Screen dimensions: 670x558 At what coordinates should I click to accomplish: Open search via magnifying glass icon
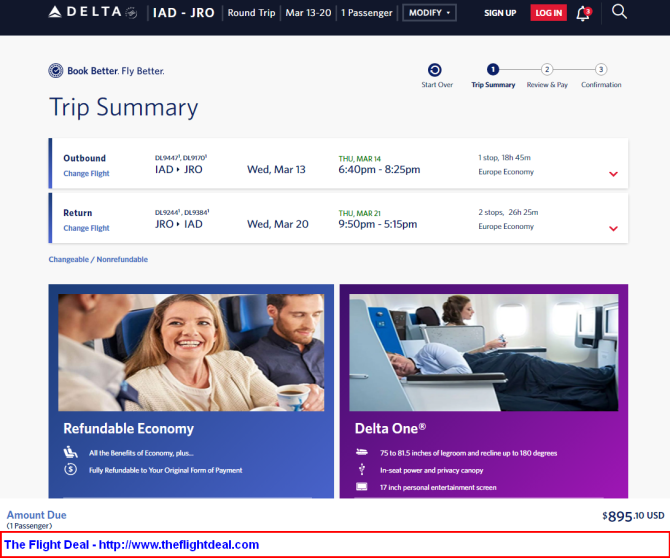[619, 12]
